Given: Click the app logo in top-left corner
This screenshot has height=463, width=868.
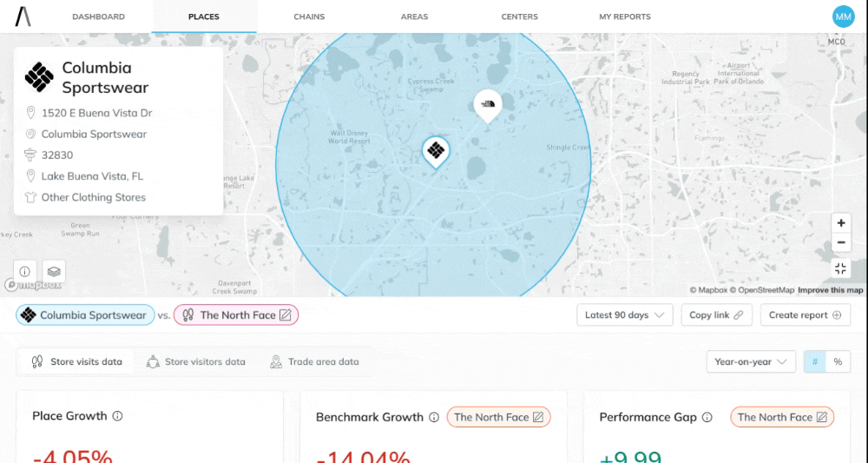Looking at the screenshot, I should tap(23, 17).
